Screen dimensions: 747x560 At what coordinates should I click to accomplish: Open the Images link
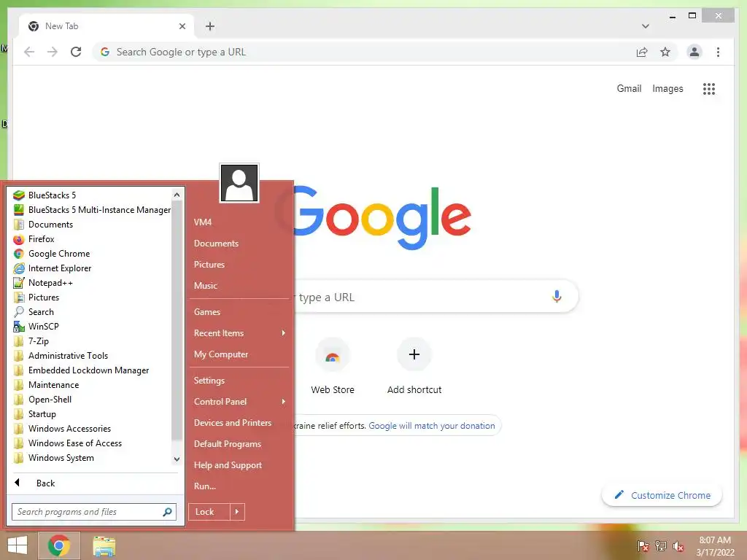click(x=667, y=88)
